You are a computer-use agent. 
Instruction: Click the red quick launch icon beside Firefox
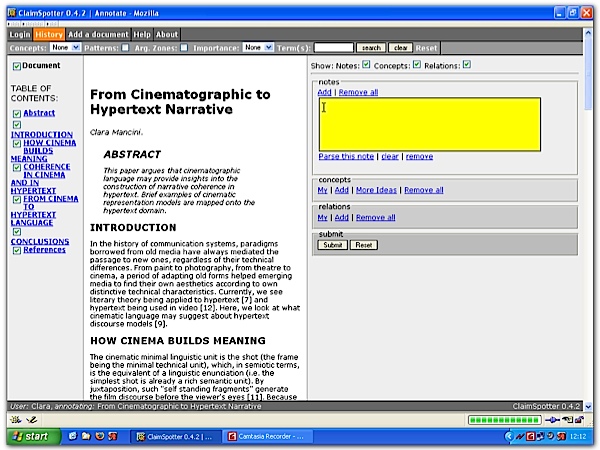[x=112, y=436]
